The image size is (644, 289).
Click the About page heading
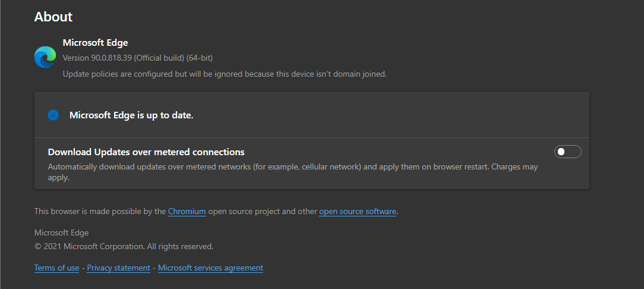pos(53,17)
